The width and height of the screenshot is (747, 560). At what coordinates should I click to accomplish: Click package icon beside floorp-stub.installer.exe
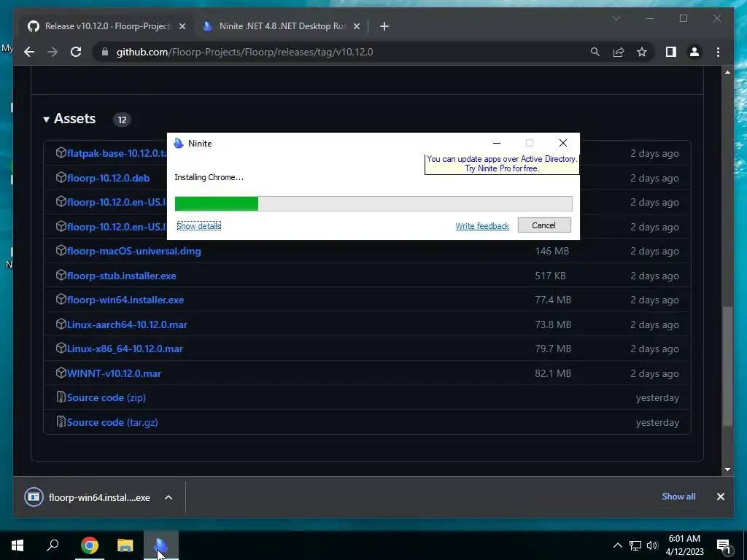coord(61,275)
